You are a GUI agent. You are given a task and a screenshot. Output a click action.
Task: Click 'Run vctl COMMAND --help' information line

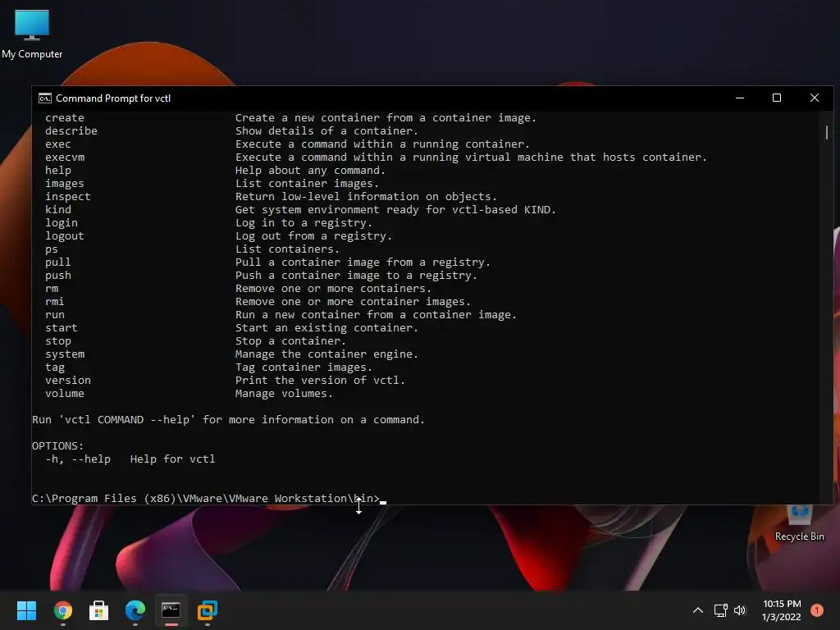228,419
